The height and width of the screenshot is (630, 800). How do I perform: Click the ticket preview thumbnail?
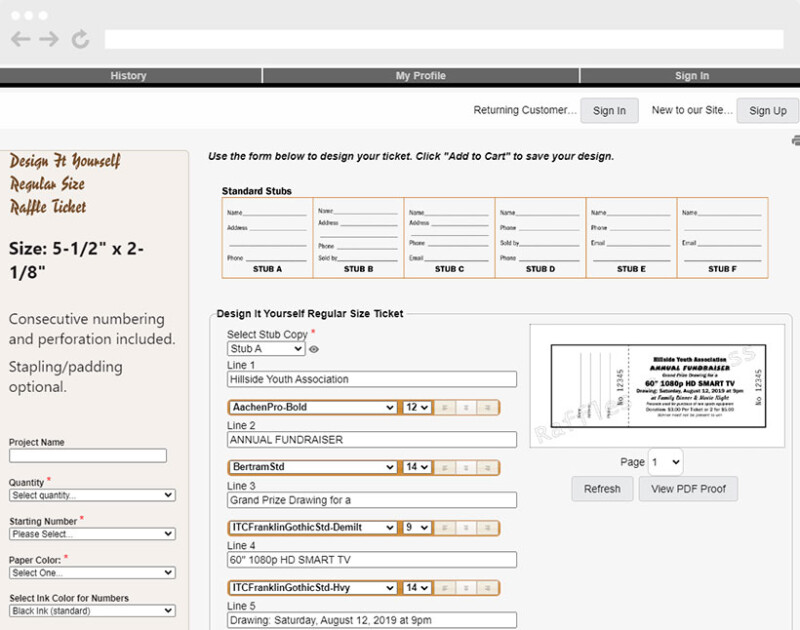click(x=658, y=386)
